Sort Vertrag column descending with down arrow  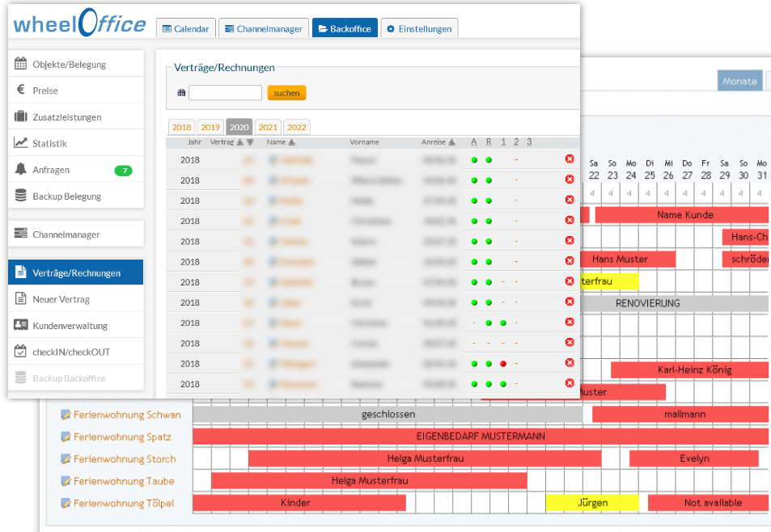point(250,142)
